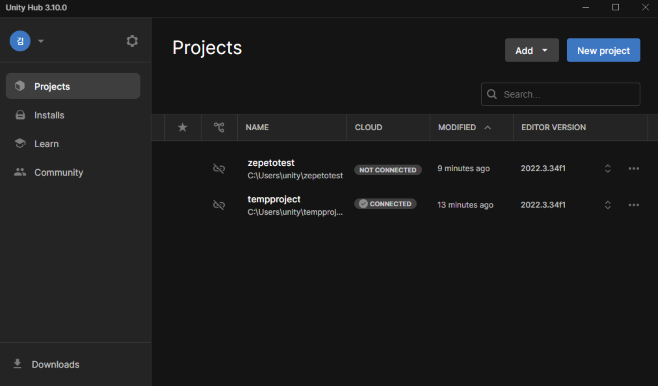Sort projects by CLOUD column

368,127
